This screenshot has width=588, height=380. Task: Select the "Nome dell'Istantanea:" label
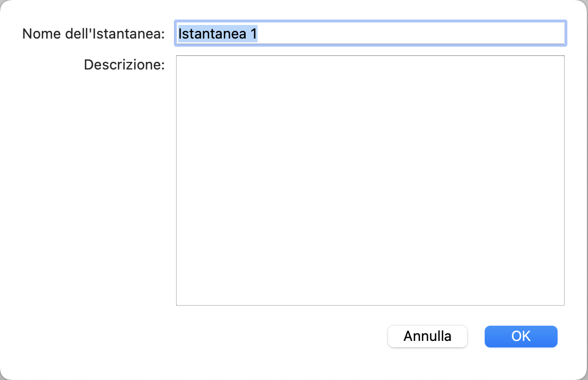pos(93,34)
